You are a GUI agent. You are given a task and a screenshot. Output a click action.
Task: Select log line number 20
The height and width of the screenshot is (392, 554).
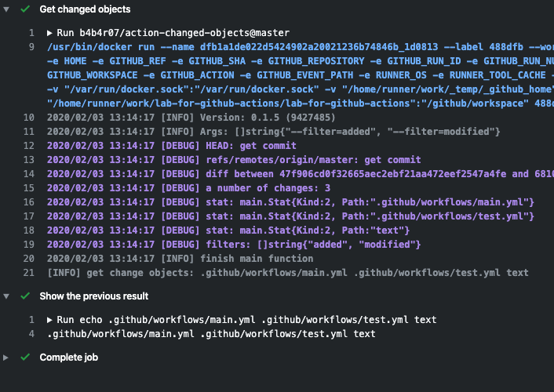point(29,259)
